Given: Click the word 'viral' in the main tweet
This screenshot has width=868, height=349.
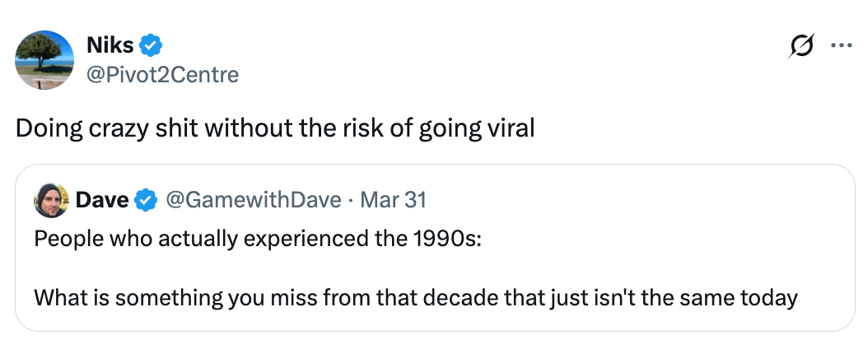Looking at the screenshot, I should [514, 128].
